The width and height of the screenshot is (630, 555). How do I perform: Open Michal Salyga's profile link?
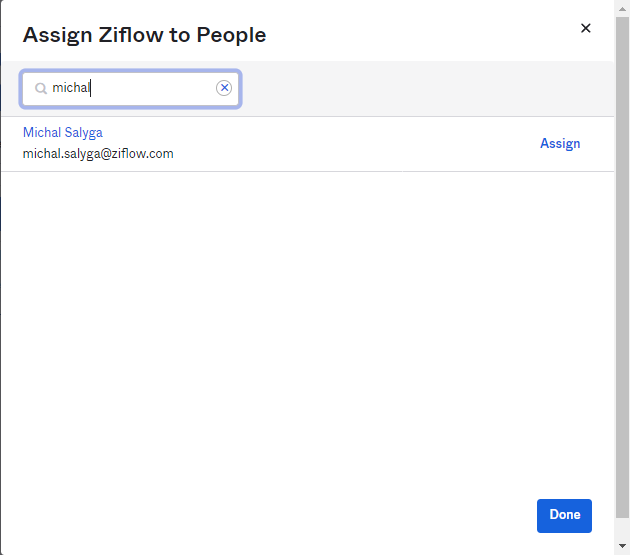[62, 132]
